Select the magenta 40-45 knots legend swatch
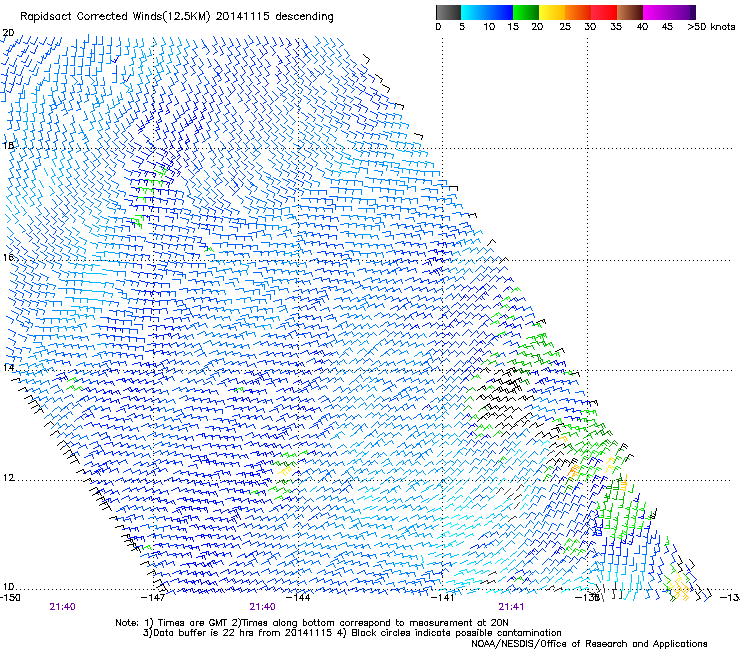The height and width of the screenshot is (650, 740). tap(656, 12)
